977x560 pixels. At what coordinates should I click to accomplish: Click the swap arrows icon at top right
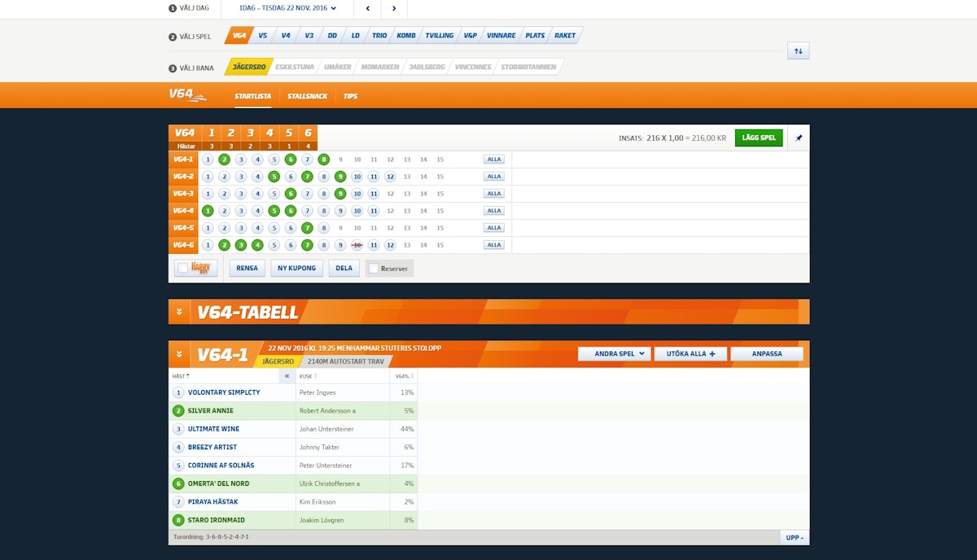tap(798, 51)
